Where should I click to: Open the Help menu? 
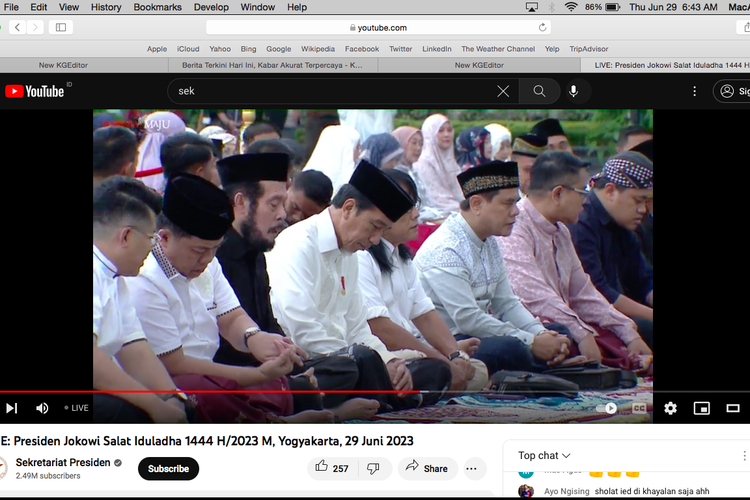pyautogui.click(x=297, y=7)
